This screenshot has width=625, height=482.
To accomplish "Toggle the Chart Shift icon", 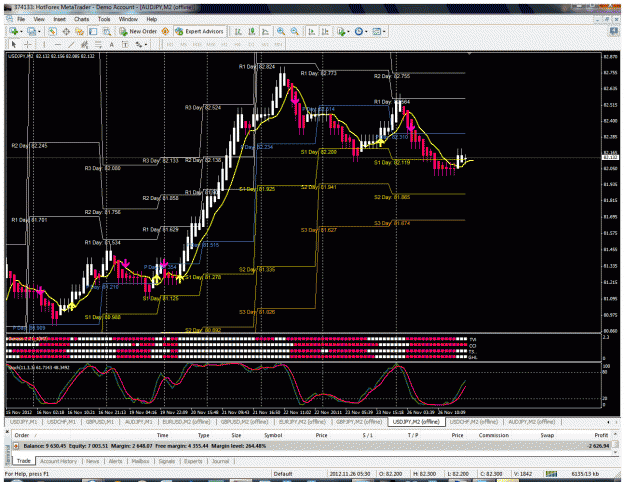I will coord(325,31).
